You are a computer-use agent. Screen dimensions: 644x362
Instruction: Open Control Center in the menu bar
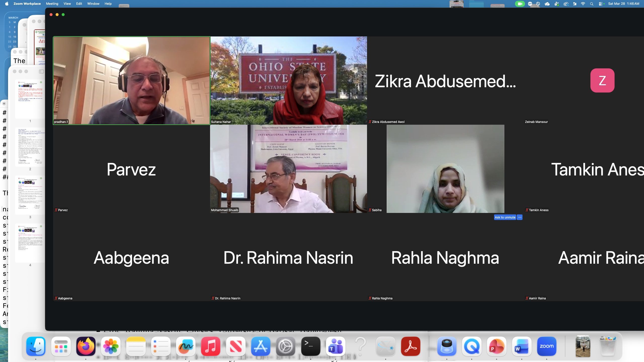point(600,4)
